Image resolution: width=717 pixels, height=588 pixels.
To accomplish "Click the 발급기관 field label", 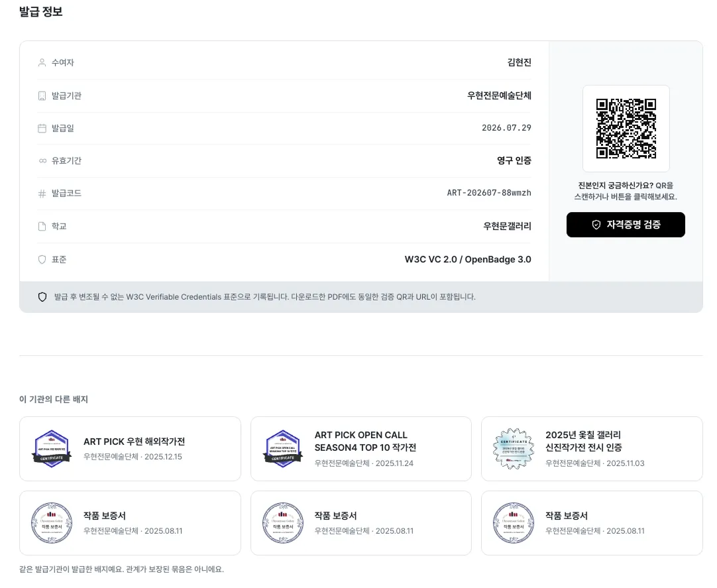I will (x=66, y=95).
